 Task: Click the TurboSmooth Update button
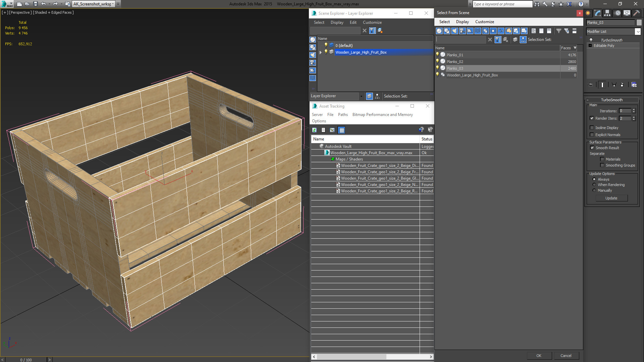click(x=611, y=198)
